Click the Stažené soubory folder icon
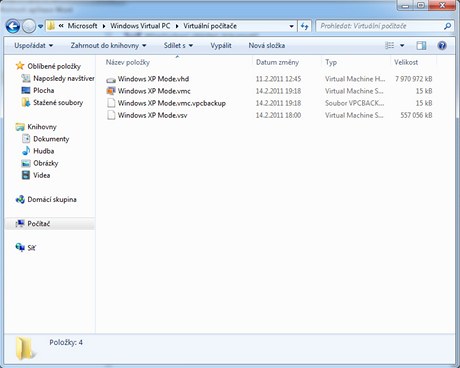The width and height of the screenshot is (460, 368). pyautogui.click(x=26, y=102)
